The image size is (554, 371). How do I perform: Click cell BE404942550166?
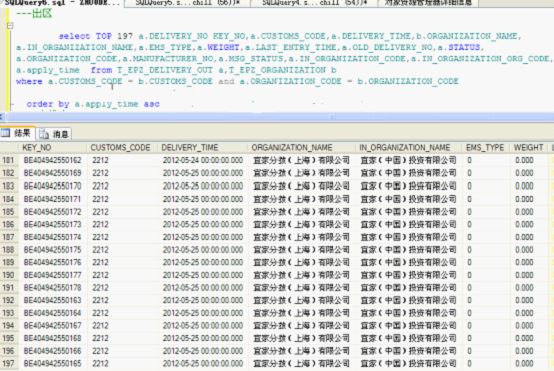pos(52,351)
